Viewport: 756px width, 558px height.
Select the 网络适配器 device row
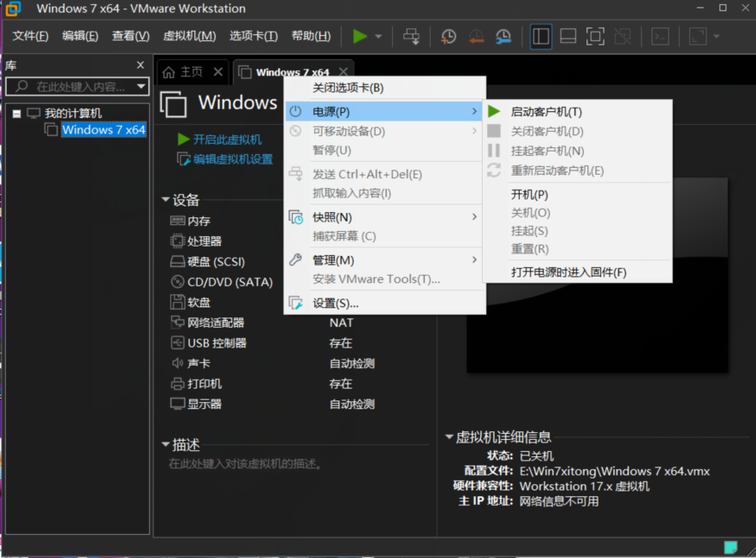tap(208, 323)
